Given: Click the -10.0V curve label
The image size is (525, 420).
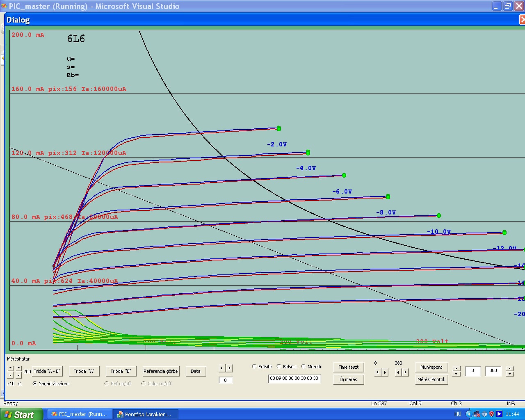Looking at the screenshot, I should 439,232.
